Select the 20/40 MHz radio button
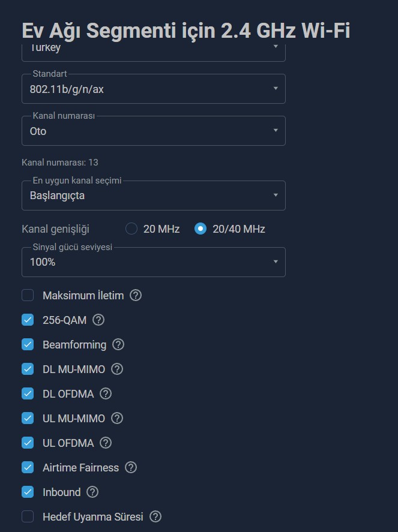The width and height of the screenshot is (398, 532). click(x=201, y=229)
